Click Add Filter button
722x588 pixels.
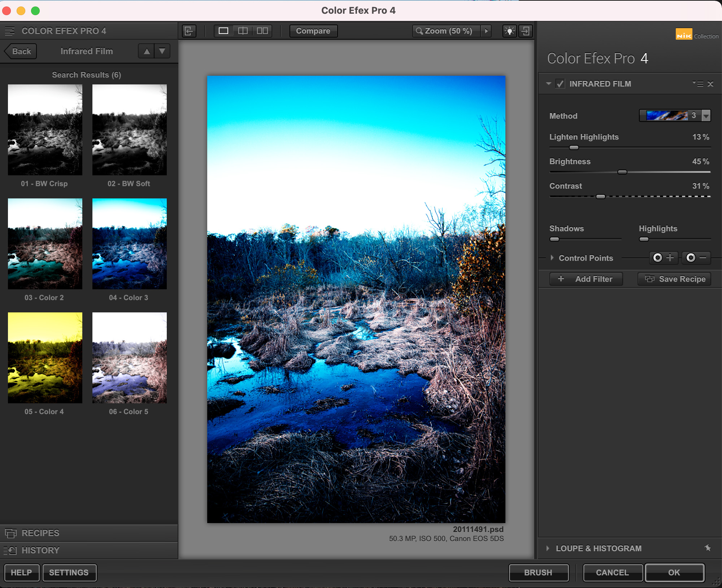(586, 279)
